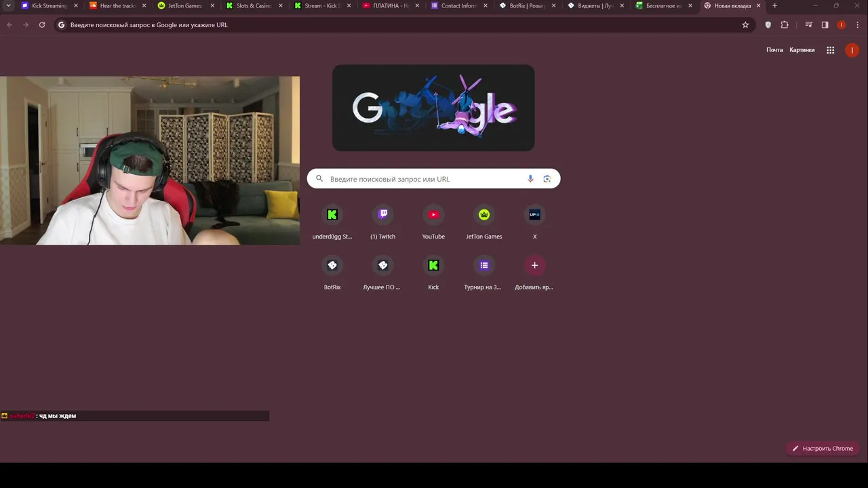The height and width of the screenshot is (488, 868).
Task: Open the shield extension icon
Action: (768, 25)
